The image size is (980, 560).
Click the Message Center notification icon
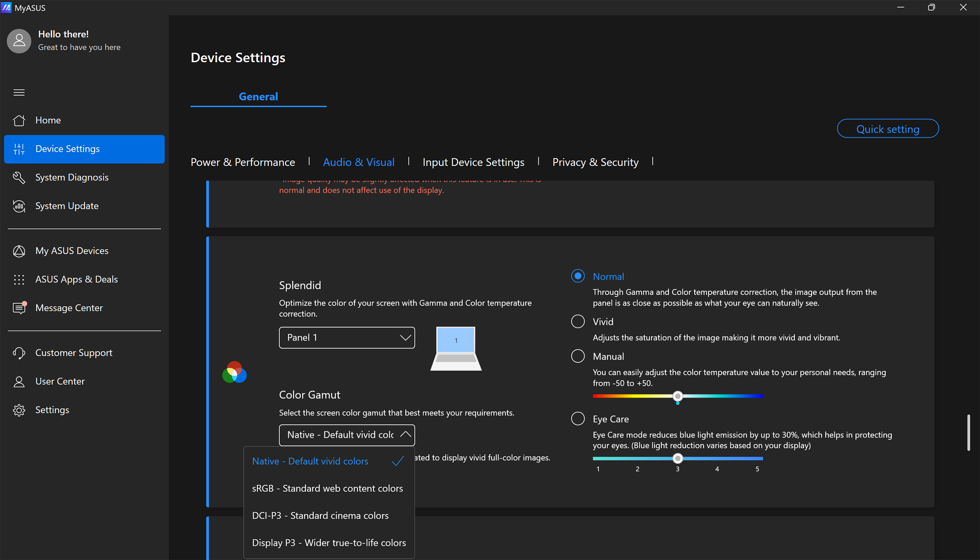(19, 308)
